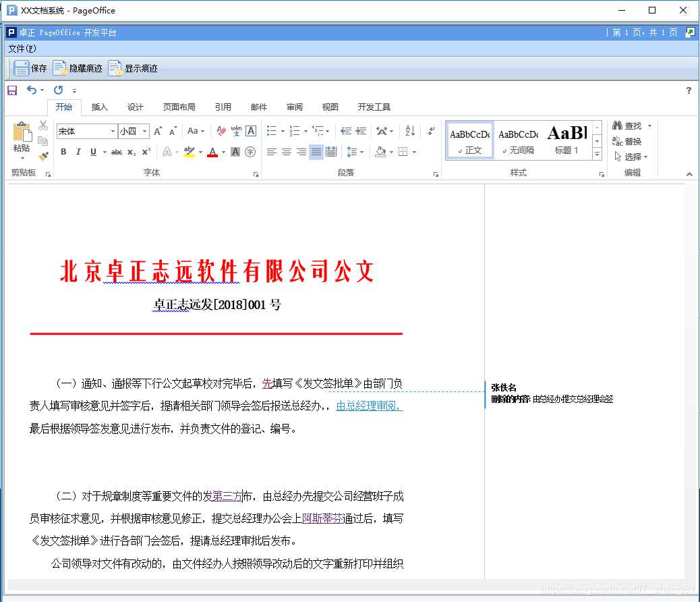Click the bullet list icon
The height and width of the screenshot is (602, 700).
point(271,131)
